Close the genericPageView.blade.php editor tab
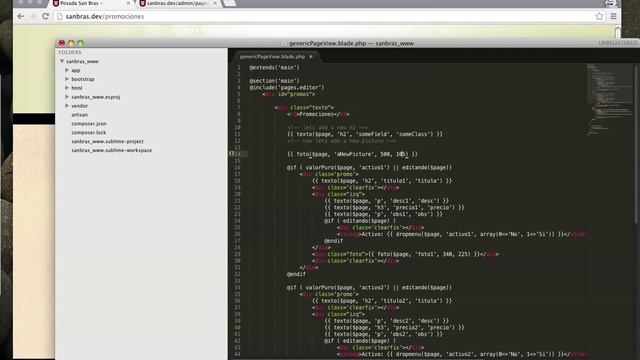 click(311, 57)
